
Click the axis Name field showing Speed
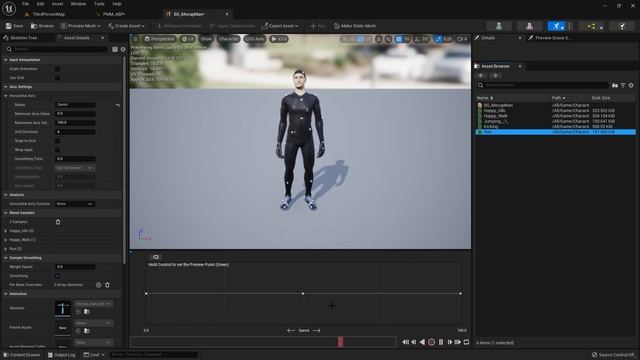[x=75, y=104]
